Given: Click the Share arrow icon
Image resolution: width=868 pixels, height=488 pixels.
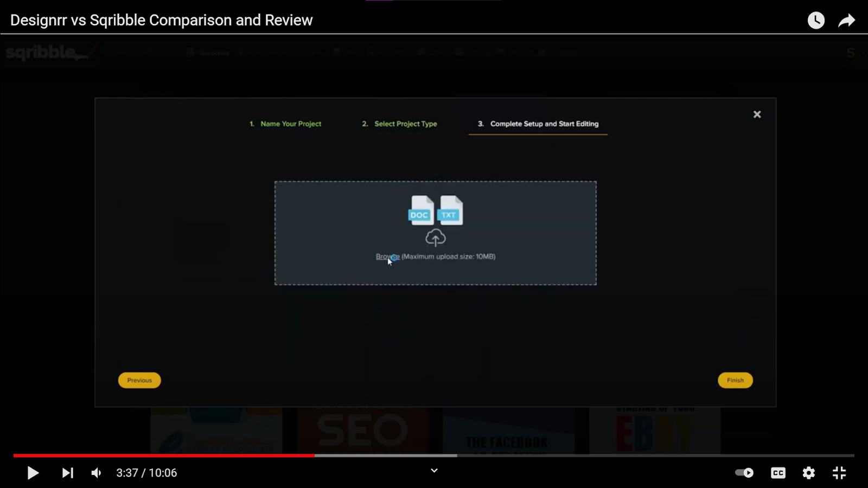Looking at the screenshot, I should coord(846,21).
